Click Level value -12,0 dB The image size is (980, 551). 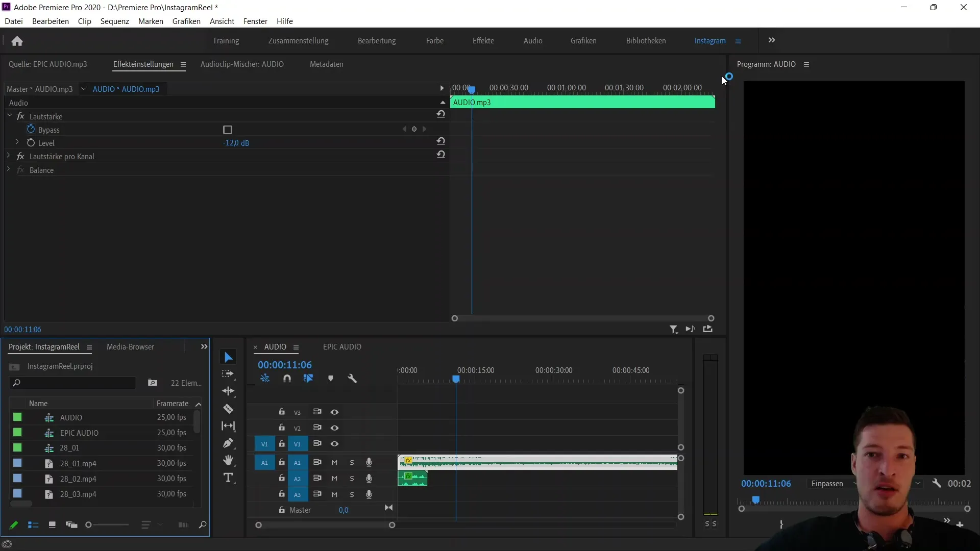[x=236, y=143]
